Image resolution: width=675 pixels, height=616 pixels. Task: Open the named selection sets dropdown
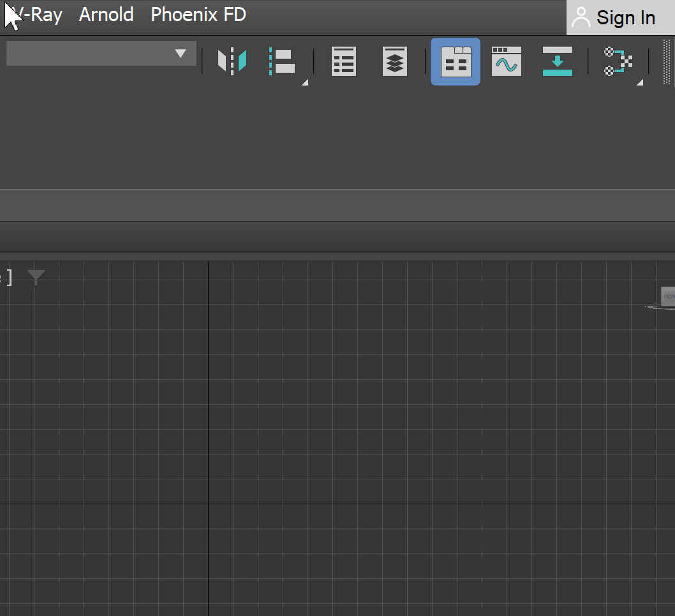tap(101, 54)
